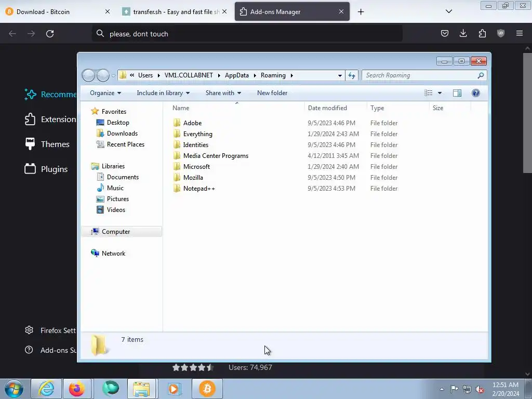Go back in Explorer window

pyautogui.click(x=88, y=75)
